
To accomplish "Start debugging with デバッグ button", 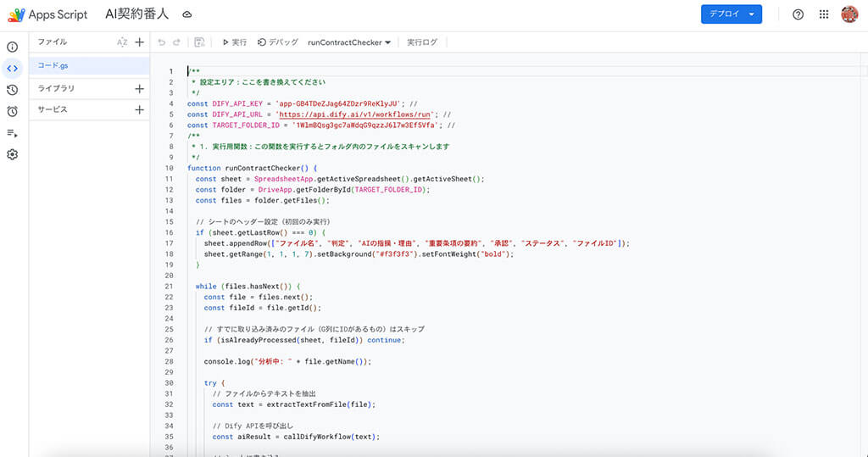I will click(278, 42).
